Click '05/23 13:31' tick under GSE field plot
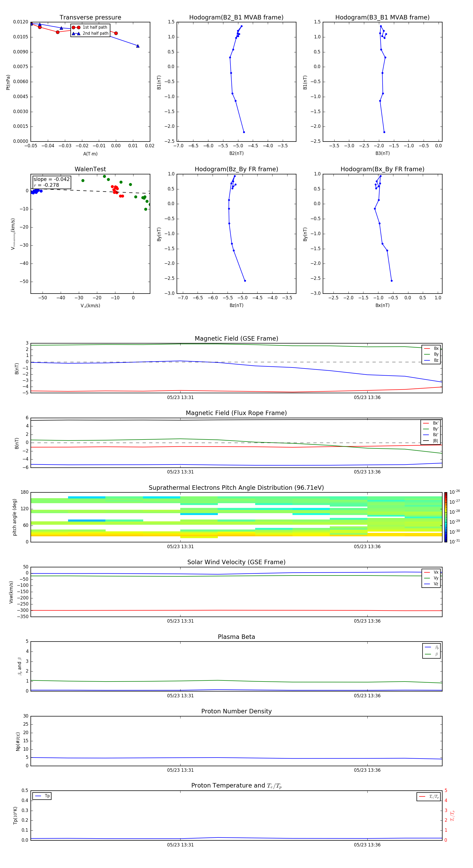Viewport: 473px width, 868px height. click(181, 398)
